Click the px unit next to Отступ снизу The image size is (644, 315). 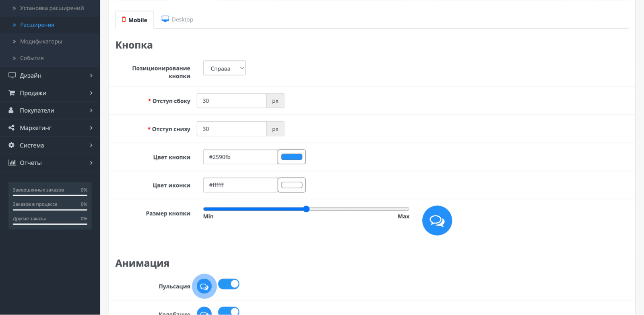point(275,129)
